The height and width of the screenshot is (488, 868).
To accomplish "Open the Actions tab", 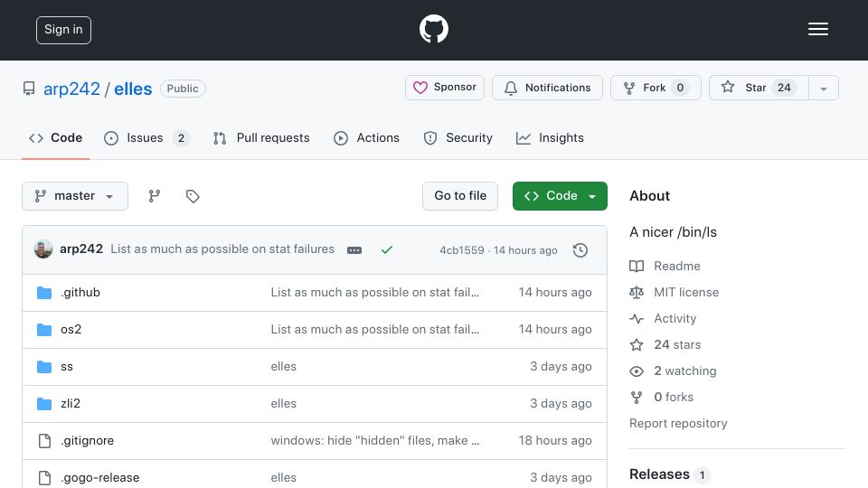I will [366, 137].
